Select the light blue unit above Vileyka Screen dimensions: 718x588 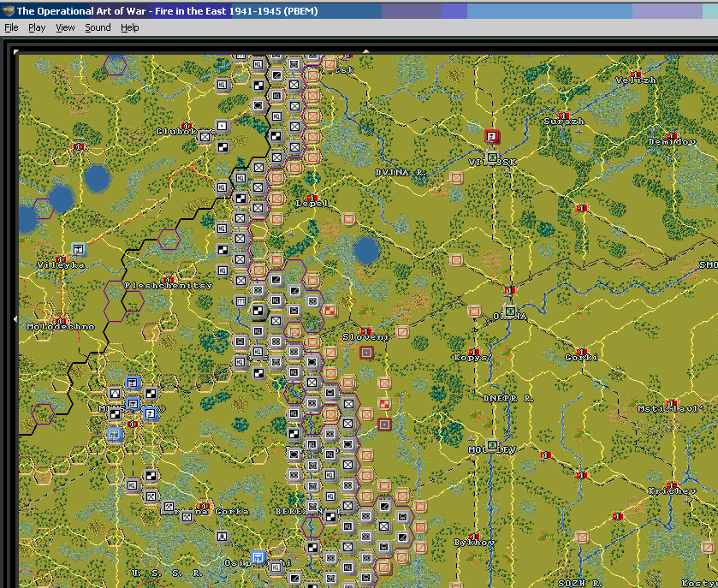tap(79, 250)
